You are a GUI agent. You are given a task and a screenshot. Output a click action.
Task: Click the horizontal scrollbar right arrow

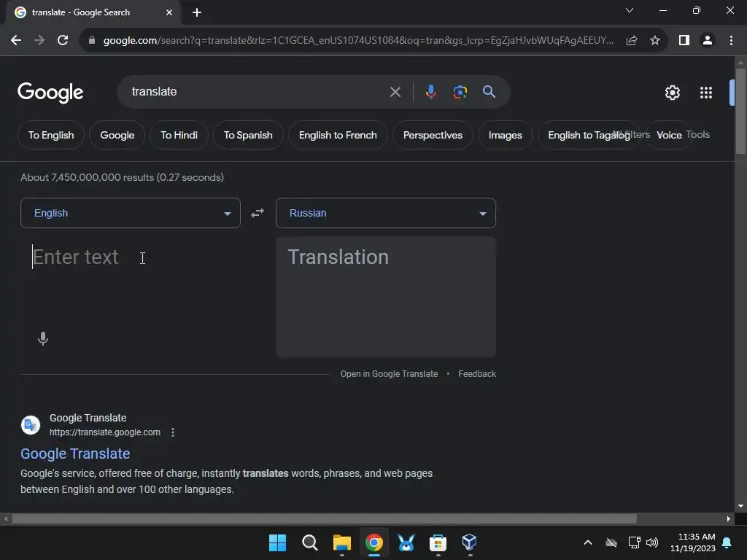[x=729, y=518]
